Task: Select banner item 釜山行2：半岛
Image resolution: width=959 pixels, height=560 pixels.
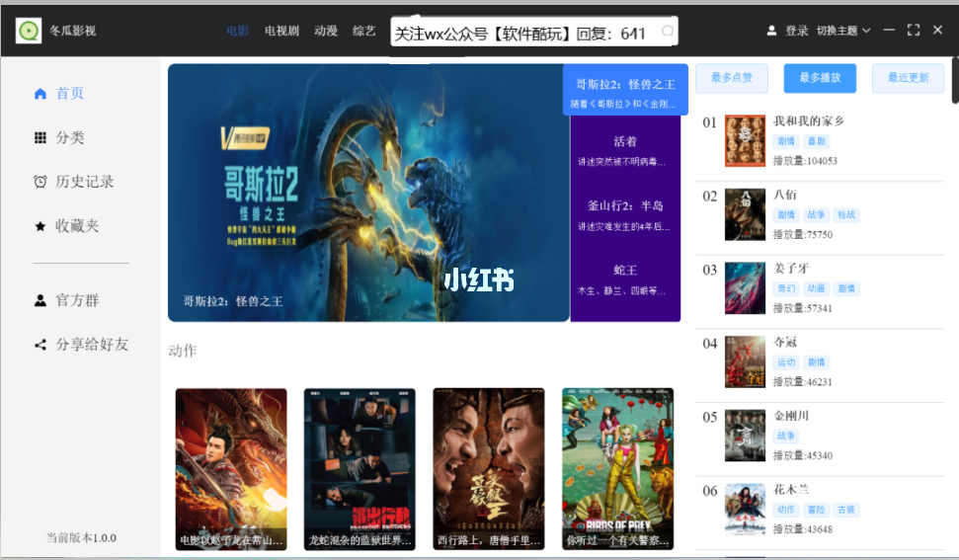Action: coord(625,214)
